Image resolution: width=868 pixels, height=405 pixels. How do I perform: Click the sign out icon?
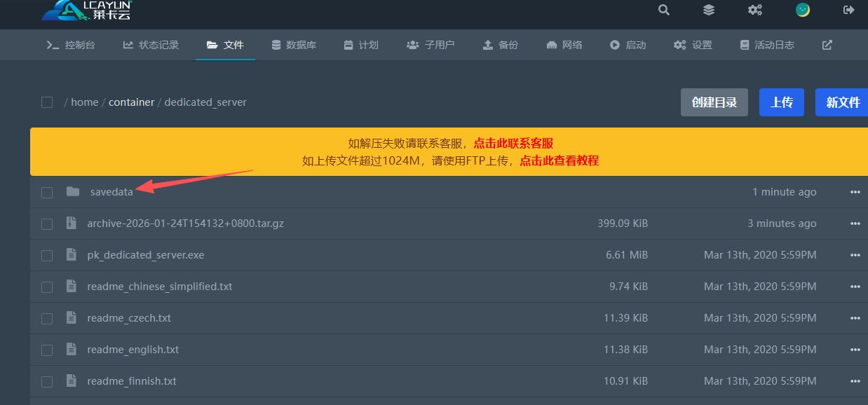click(848, 10)
